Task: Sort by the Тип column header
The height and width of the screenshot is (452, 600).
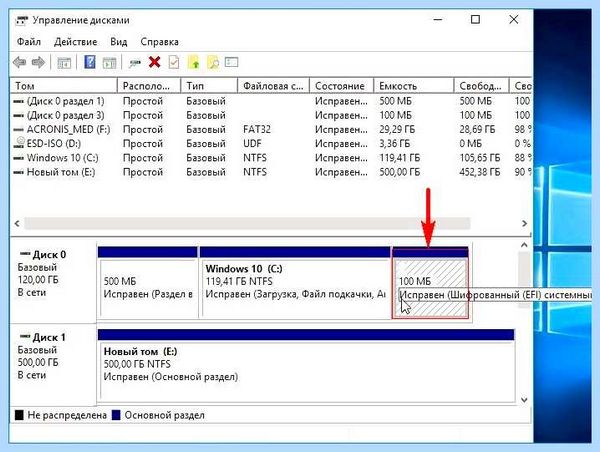Action: 209,86
